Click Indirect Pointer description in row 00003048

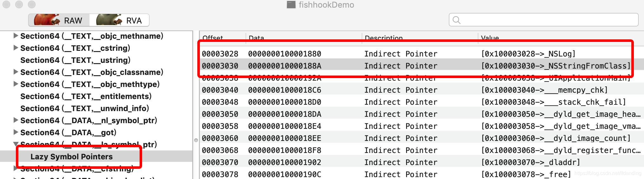[401, 102]
